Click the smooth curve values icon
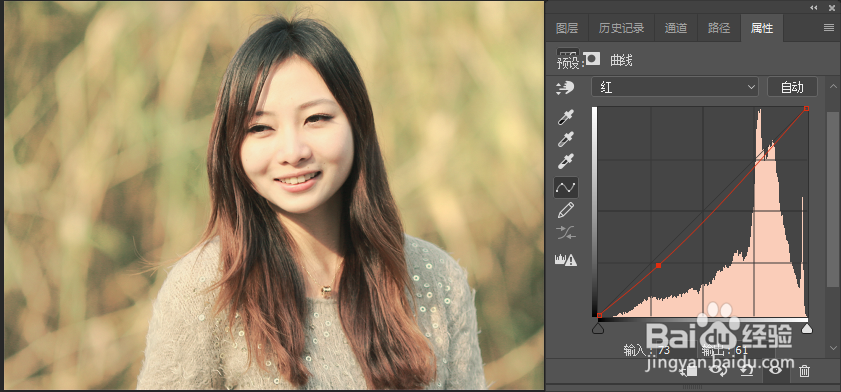This screenshot has height=392, width=841. pos(566,233)
